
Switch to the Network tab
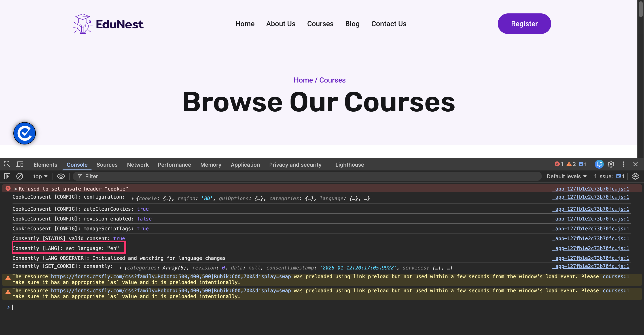point(138,165)
